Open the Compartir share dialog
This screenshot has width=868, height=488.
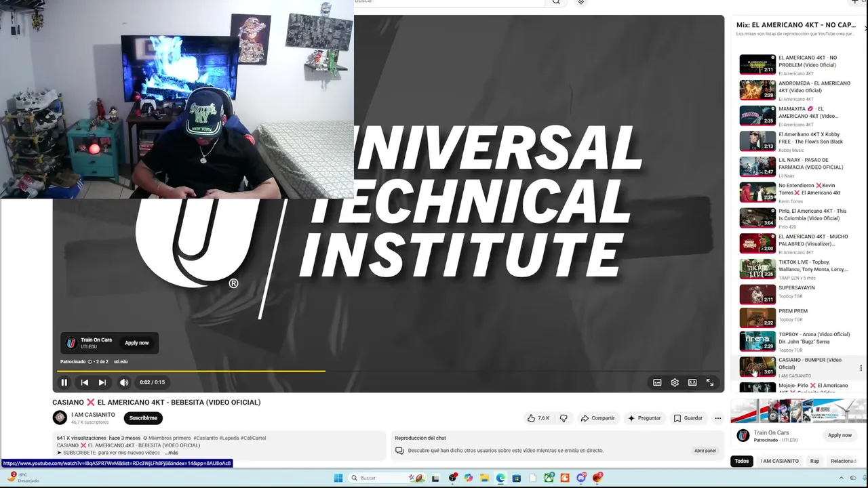click(597, 418)
